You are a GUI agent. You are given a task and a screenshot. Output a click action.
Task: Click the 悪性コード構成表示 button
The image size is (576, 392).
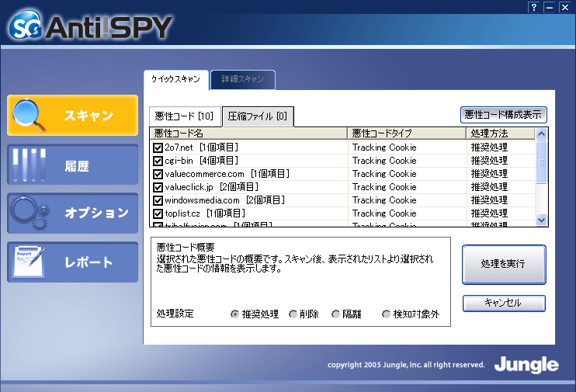(503, 115)
